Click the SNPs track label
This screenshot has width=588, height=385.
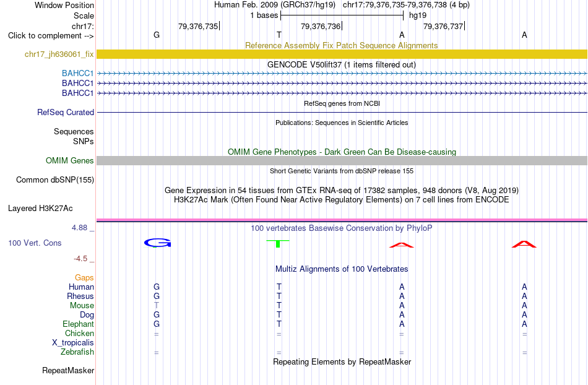(84, 141)
